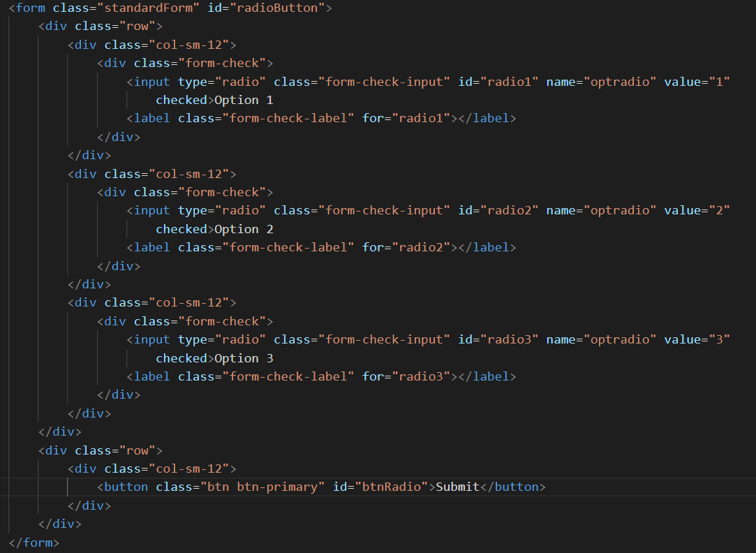Click "form-check-label" on the radio1 label line
Screen dimensions: 756x553
(x=288, y=118)
